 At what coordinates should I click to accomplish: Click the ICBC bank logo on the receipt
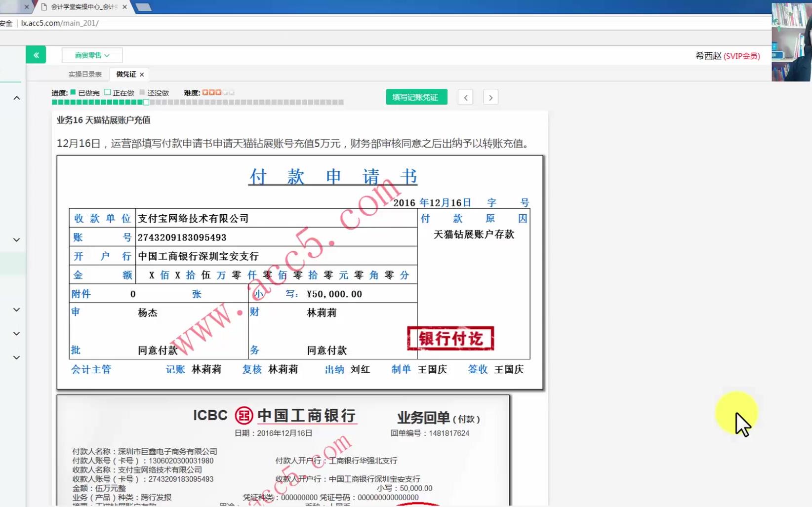pos(244,416)
